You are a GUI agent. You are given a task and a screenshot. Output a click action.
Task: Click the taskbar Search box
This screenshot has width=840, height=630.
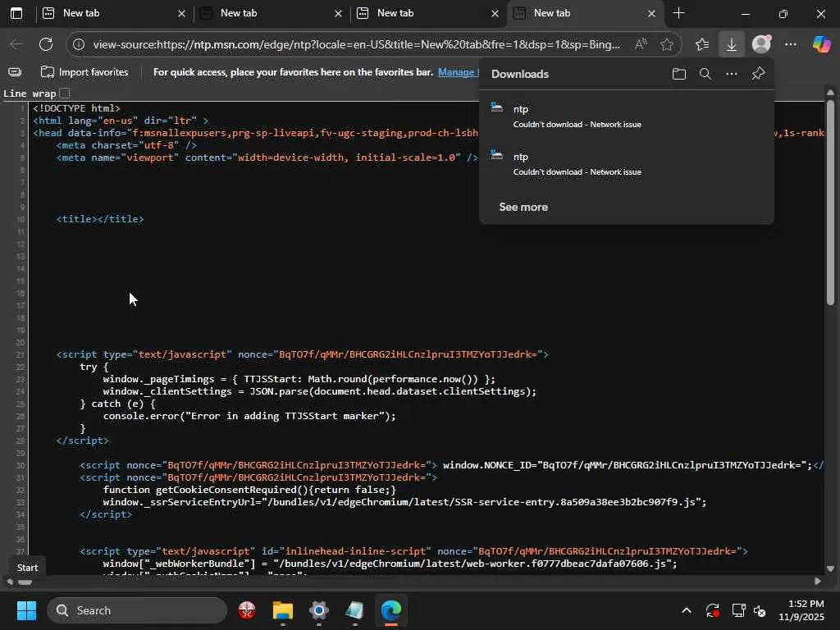point(137,610)
